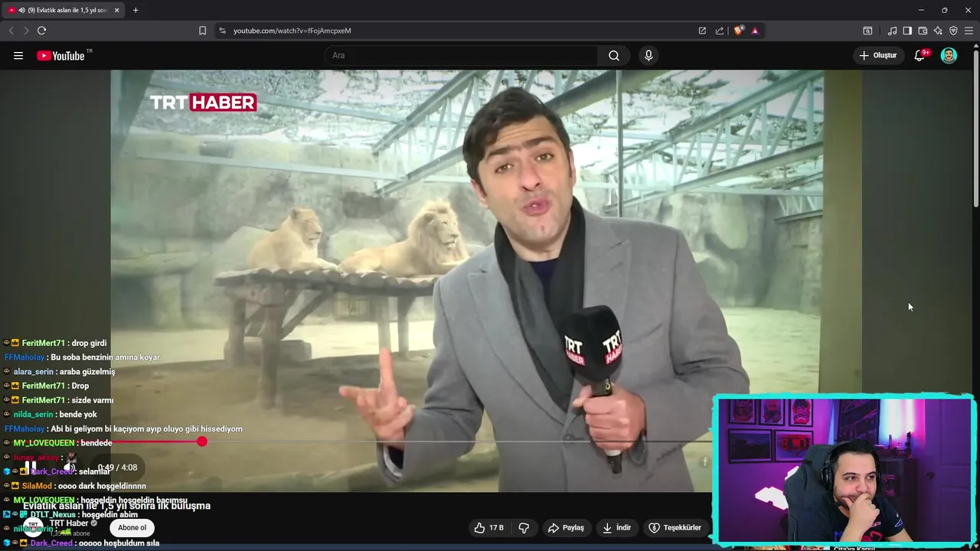Click chat message 'drop girdi'
Image resolution: width=980 pixels, height=551 pixels.
coord(89,343)
